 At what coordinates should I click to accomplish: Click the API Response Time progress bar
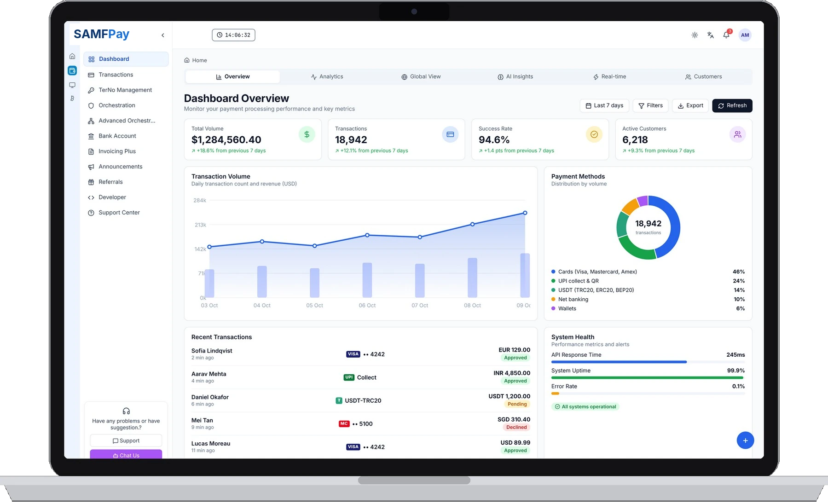pyautogui.click(x=648, y=362)
